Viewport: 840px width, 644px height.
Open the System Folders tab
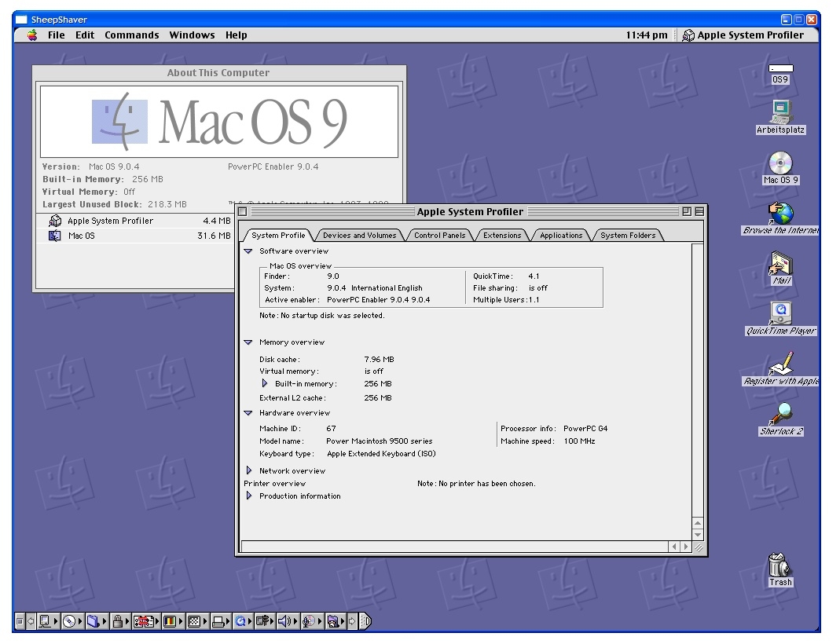pyautogui.click(x=628, y=235)
